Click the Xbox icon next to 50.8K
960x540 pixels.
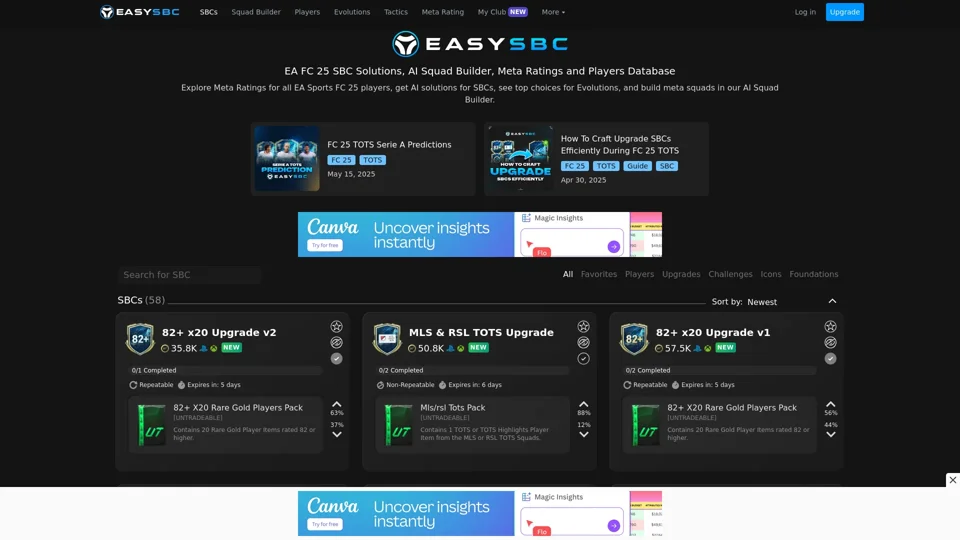460,348
